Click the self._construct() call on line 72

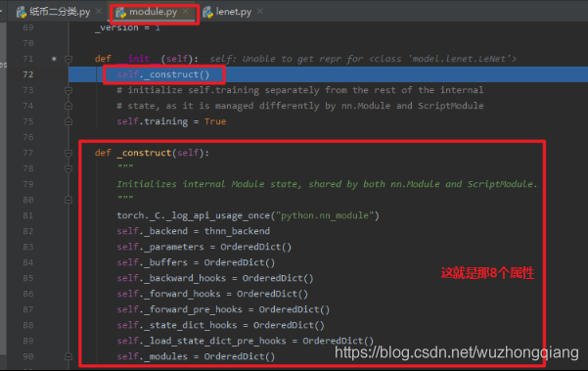(x=163, y=74)
